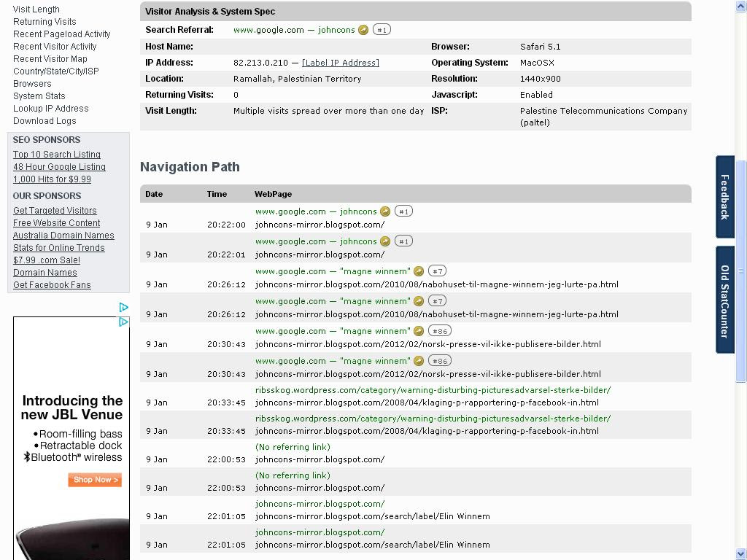Click Palestine Telecommunications Company ISP value
This screenshot has height=560, width=747.
603,117
